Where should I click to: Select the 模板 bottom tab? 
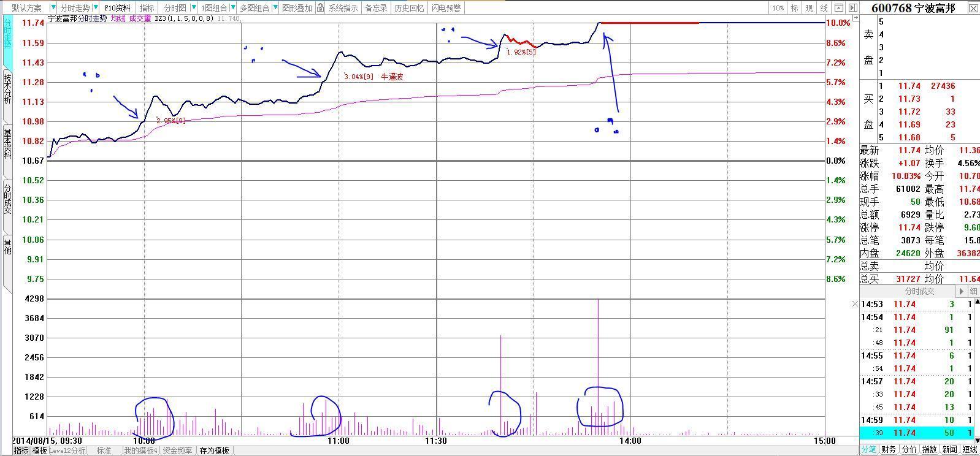click(39, 450)
